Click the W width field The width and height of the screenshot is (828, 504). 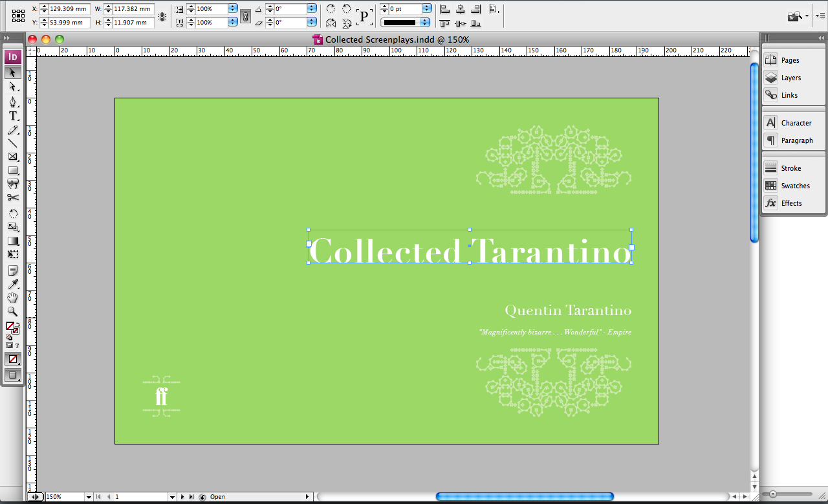click(133, 9)
